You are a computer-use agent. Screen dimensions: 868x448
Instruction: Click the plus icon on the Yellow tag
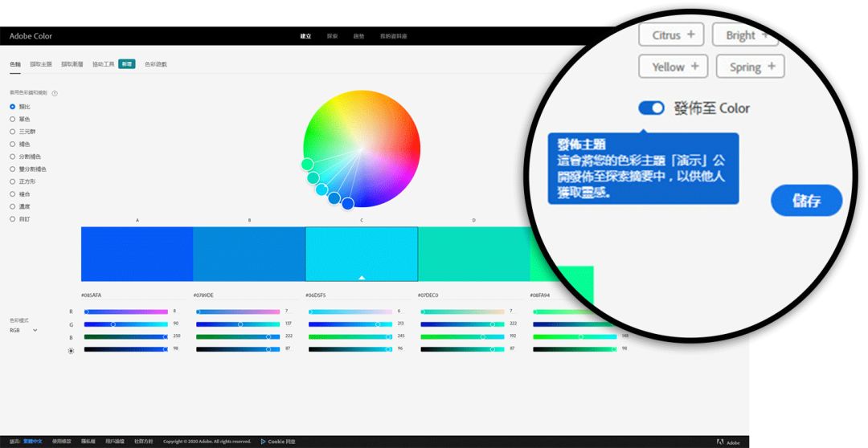(x=694, y=67)
